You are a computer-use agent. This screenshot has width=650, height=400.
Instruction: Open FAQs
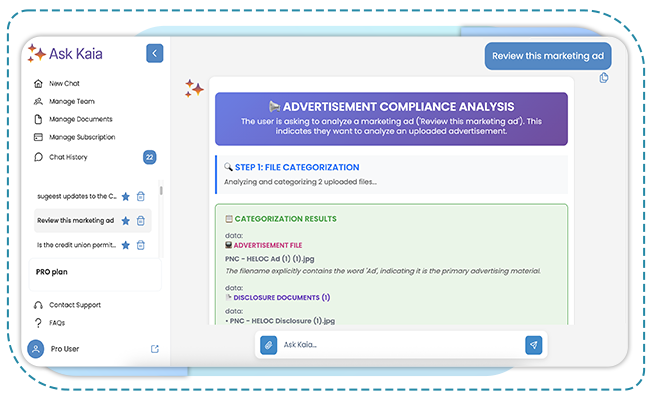57,322
